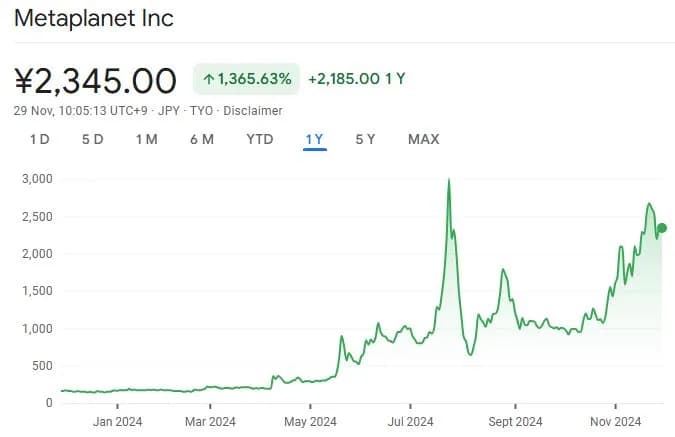Switch to the 5Y chart view
This screenshot has height=437, width=675.
tap(365, 139)
